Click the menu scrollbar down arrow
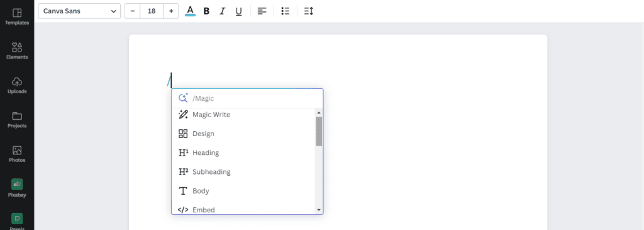Viewport: 644px width, 230px height. pyautogui.click(x=319, y=210)
